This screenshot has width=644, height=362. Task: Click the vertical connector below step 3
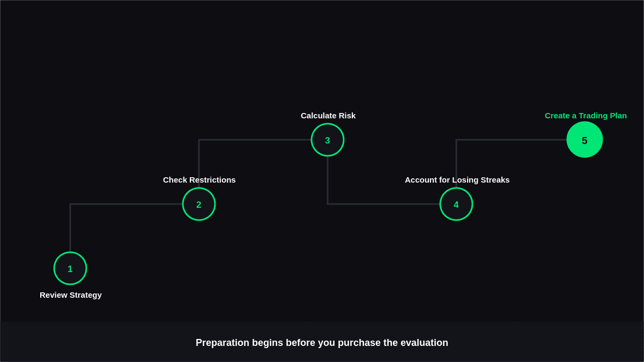(328, 180)
